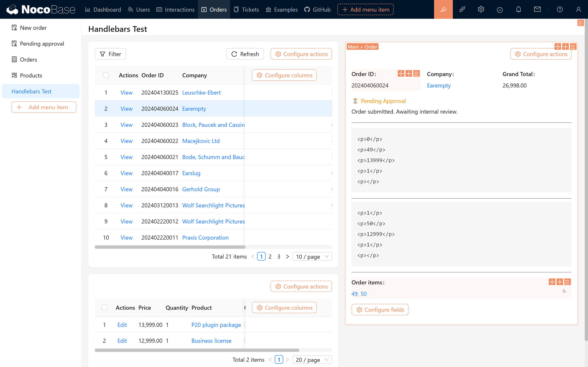588x367 pixels.
Task: Click the Refresh button
Action: (245, 54)
